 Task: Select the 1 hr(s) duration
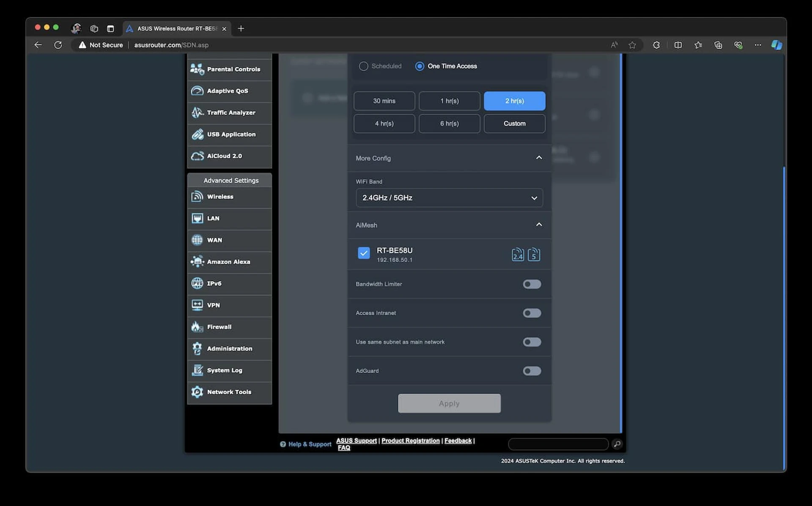click(449, 101)
